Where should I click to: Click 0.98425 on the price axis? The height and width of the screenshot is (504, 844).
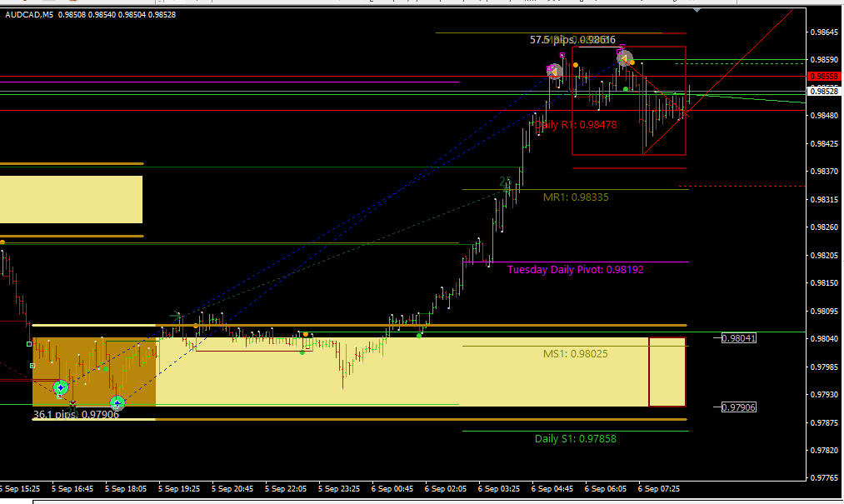point(824,144)
